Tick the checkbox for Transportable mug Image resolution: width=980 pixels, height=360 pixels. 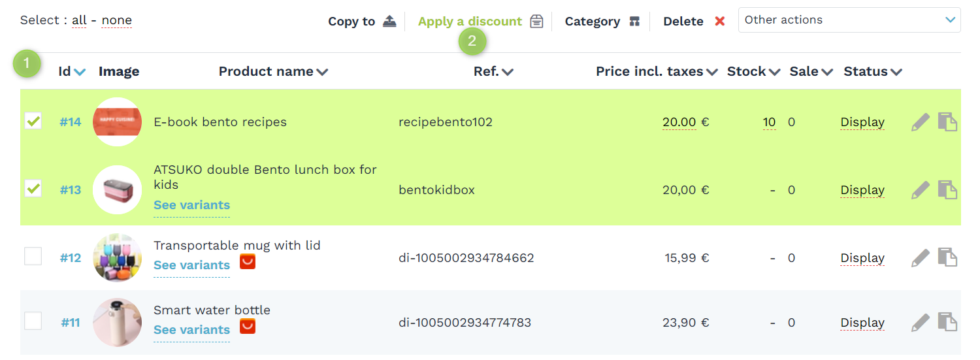[x=33, y=256]
